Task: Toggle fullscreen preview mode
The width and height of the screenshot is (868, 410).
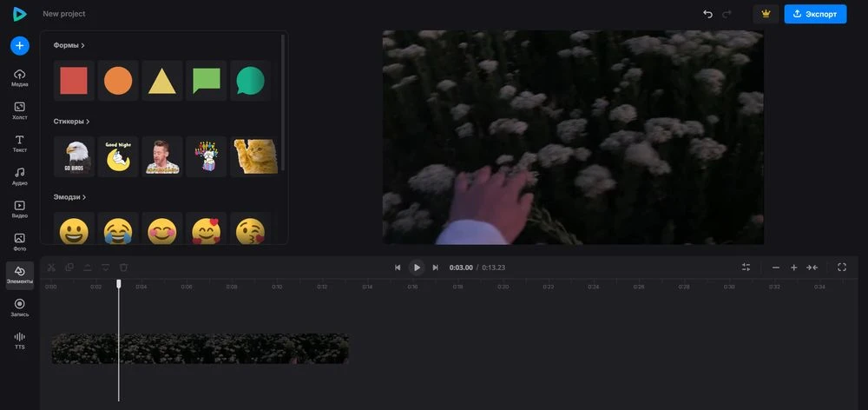Action: point(842,267)
